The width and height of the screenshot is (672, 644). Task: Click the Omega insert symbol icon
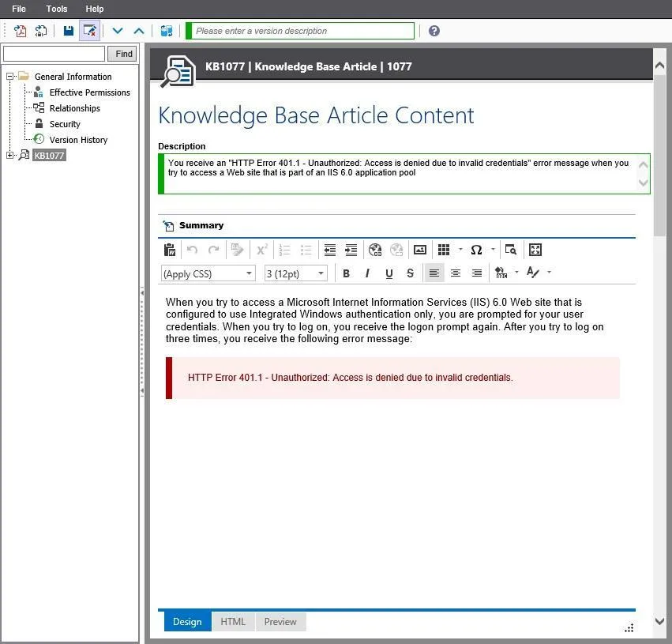[x=476, y=250]
